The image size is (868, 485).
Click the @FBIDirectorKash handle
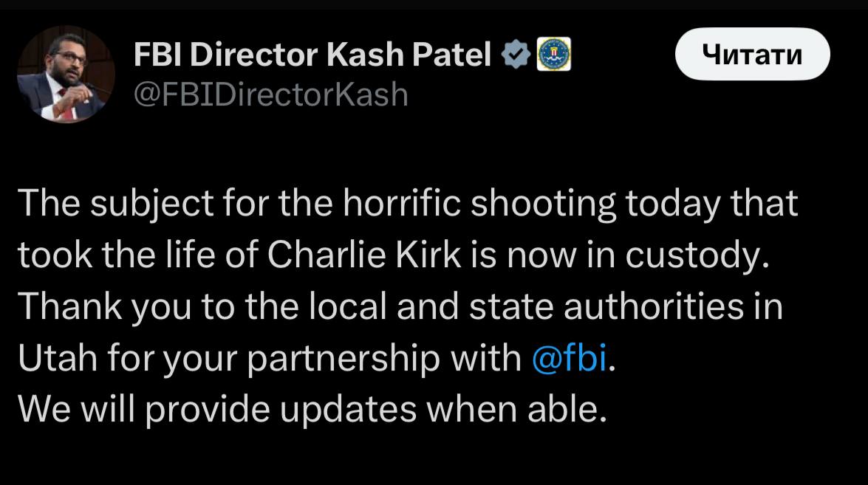pos(270,94)
